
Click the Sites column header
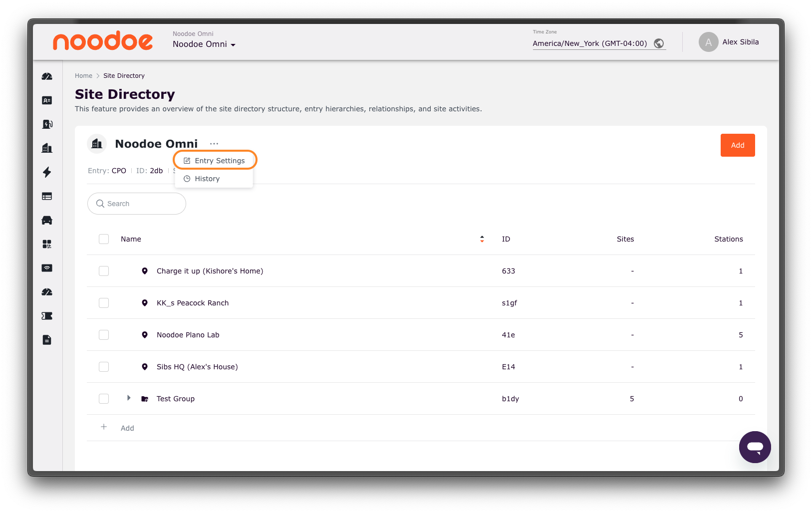click(x=625, y=239)
